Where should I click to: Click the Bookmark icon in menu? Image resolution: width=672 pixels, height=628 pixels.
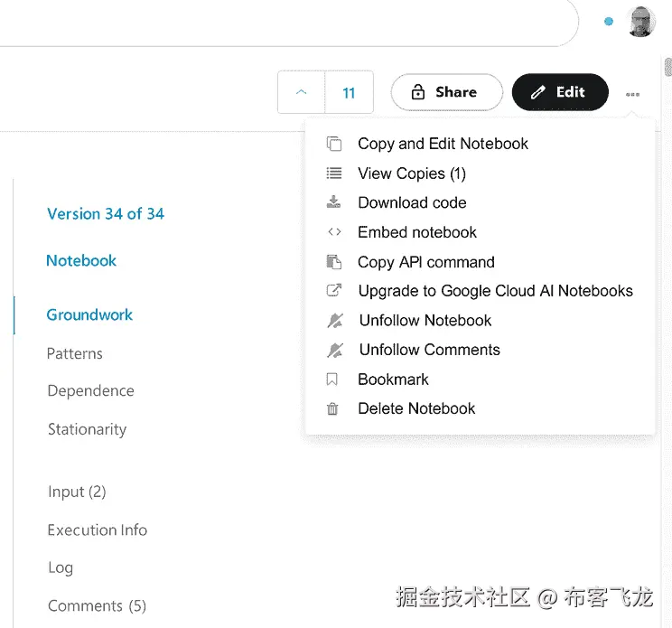[333, 380]
